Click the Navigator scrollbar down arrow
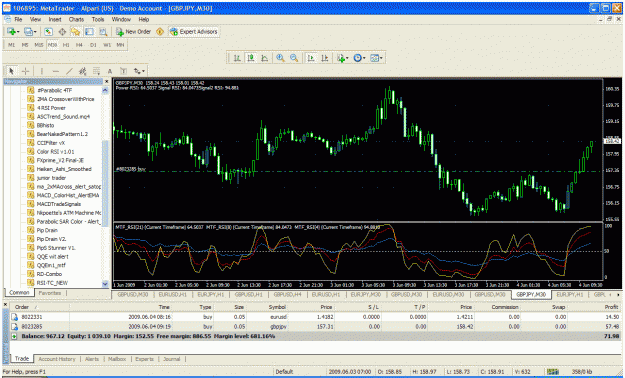 [x=105, y=284]
